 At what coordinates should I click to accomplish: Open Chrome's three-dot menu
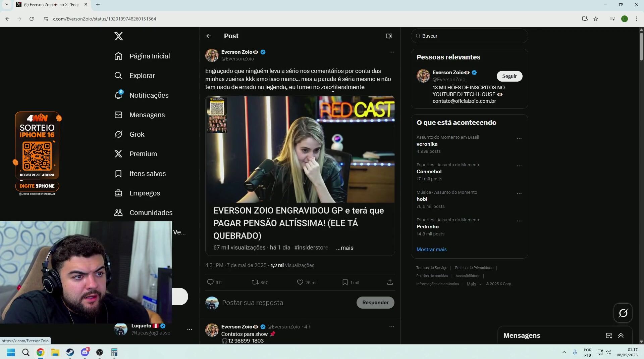636,19
